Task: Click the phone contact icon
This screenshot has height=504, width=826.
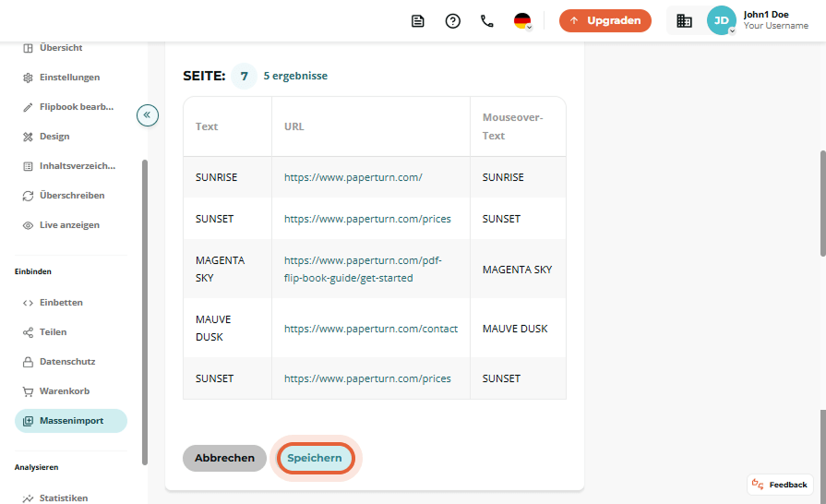Action: point(487,21)
